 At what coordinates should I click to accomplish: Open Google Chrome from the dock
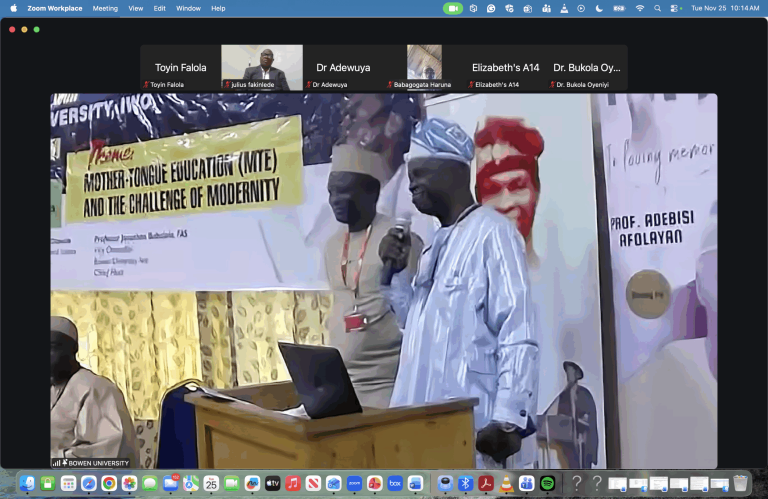click(109, 484)
